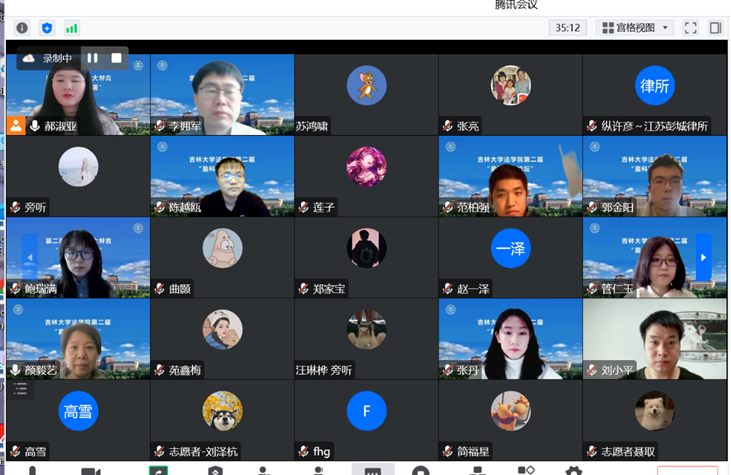Screen dimensions: 731x475
Task: Toggle the side panel icon at top right
Action: [x=716, y=28]
